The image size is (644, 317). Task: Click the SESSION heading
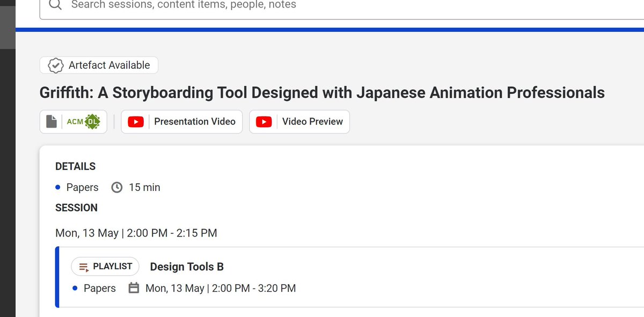(77, 208)
